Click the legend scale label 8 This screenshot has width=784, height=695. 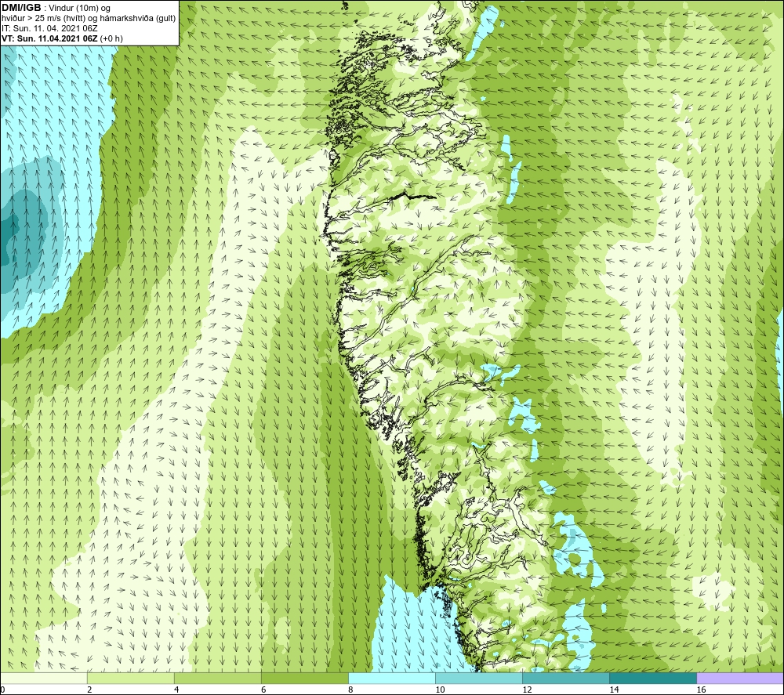pyautogui.click(x=350, y=690)
